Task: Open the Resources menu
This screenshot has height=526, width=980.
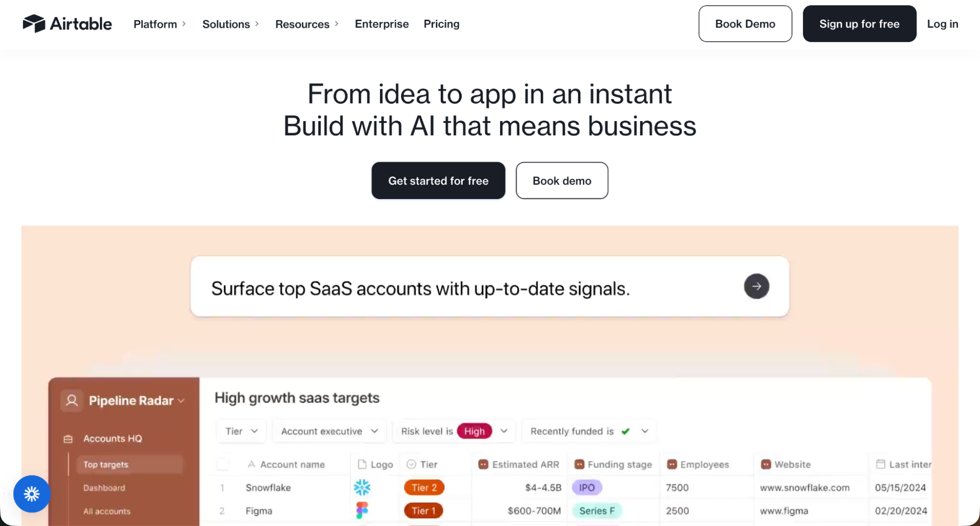Action: click(302, 24)
